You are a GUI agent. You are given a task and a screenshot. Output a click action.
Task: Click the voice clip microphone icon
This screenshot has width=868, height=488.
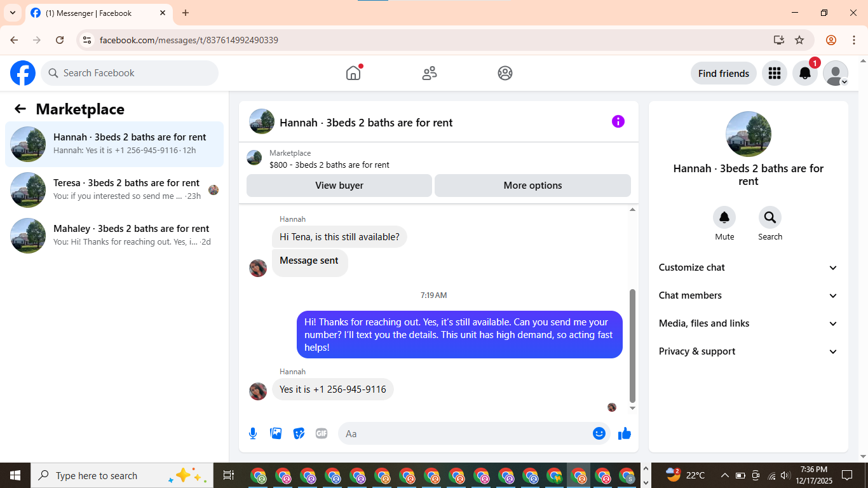[x=253, y=433]
